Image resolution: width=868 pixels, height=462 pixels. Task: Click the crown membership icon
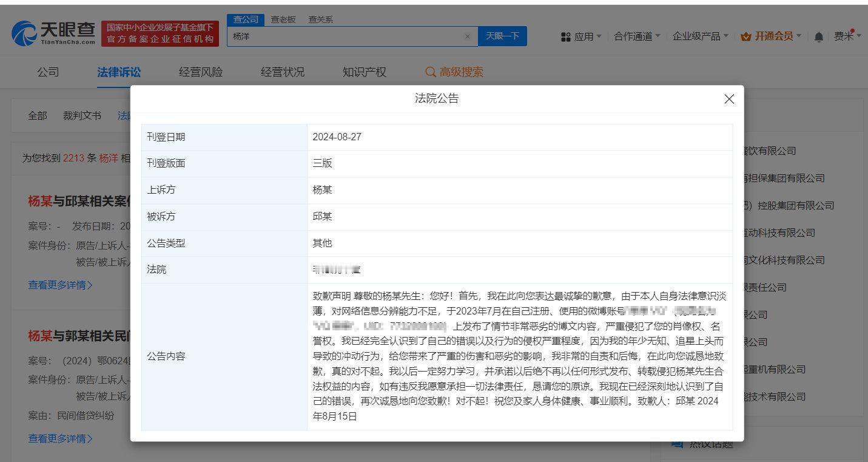click(745, 37)
